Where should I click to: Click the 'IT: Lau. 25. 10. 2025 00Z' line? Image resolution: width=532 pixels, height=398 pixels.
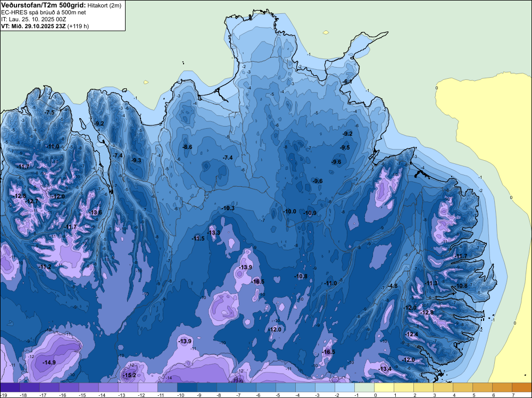[x=34, y=19]
